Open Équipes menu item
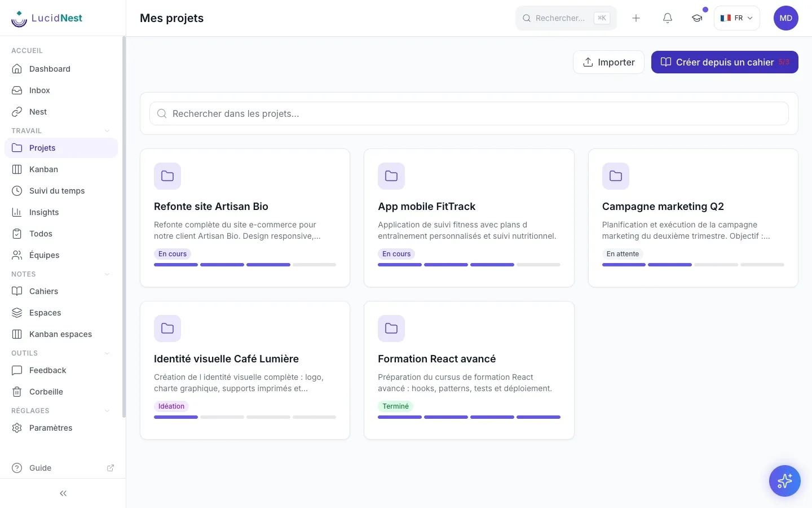 (61, 255)
